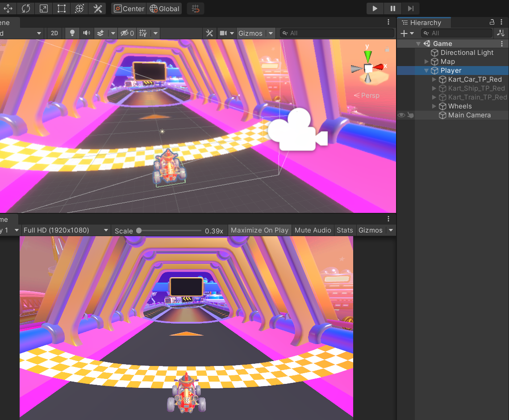
Task: Select the camera gizmo in Scene
Action: pyautogui.click(x=297, y=130)
